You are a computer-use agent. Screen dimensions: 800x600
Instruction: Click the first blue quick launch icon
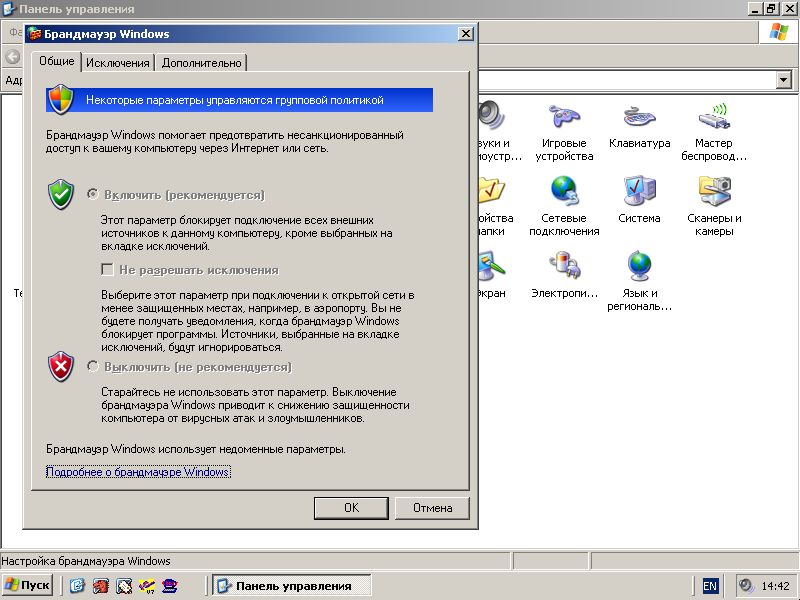tap(77, 585)
